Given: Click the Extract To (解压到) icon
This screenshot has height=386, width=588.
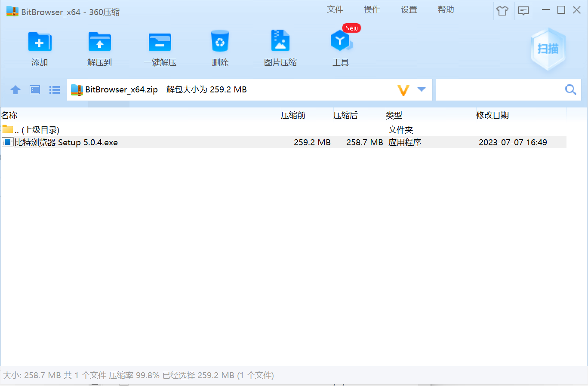Looking at the screenshot, I should coord(99,42).
